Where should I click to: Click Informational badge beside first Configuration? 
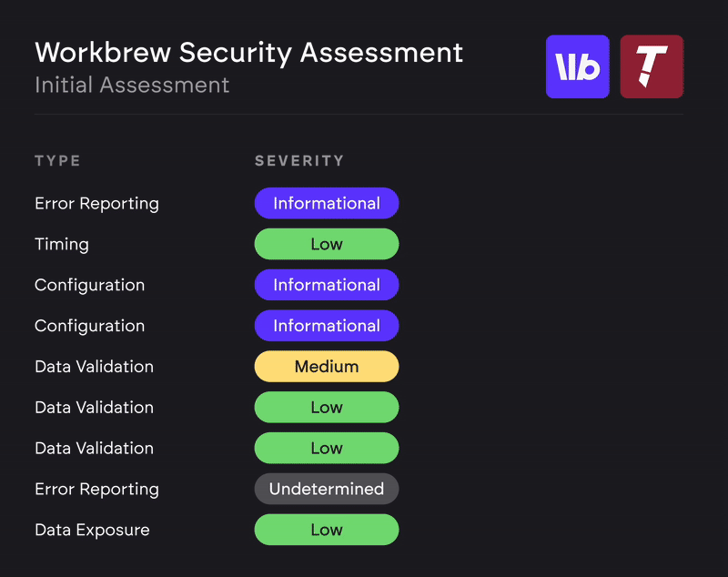[x=327, y=285]
